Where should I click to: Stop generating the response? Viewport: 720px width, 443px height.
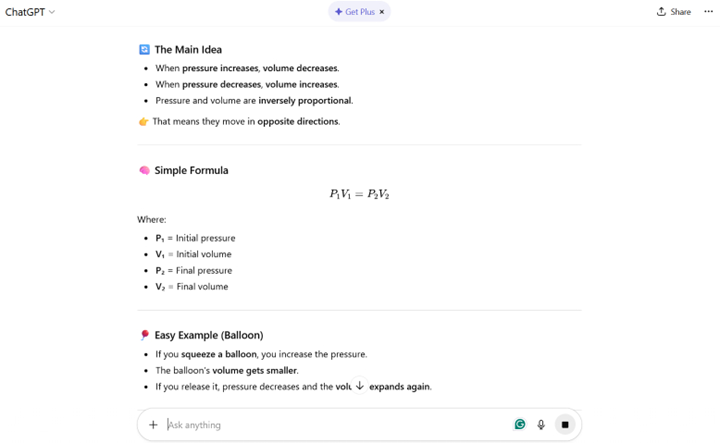click(565, 425)
